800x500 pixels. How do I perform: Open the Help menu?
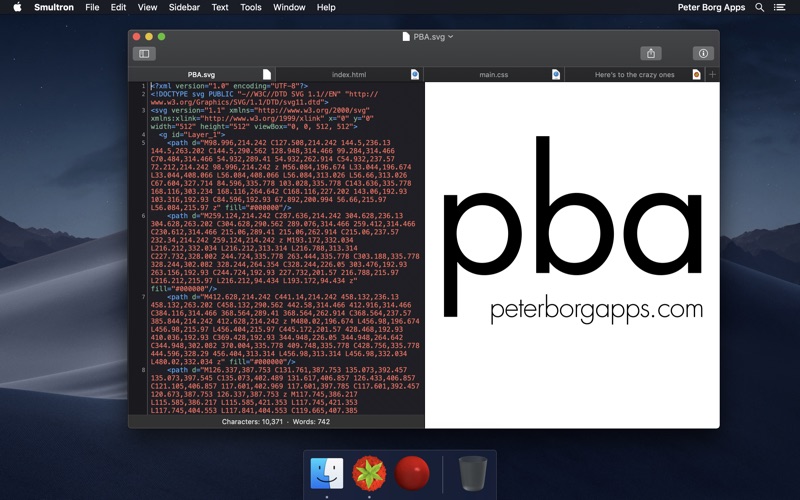coord(326,7)
